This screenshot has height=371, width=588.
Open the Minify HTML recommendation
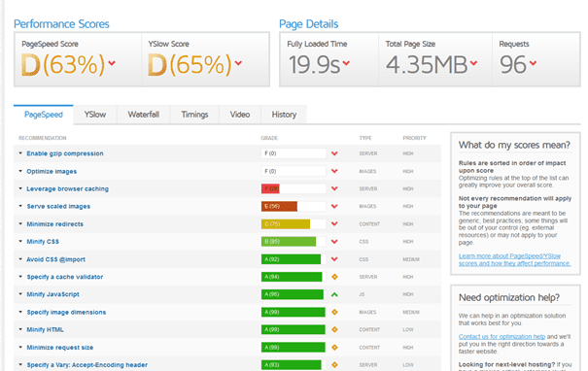click(45, 330)
